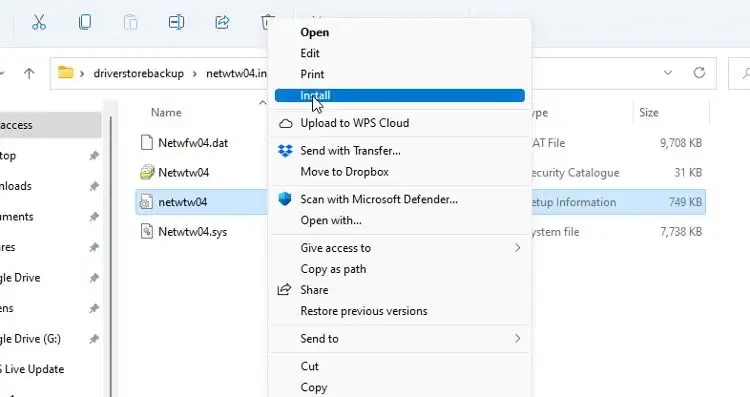Click the Rename icon in toolbar
The height and width of the screenshot is (397, 750).
176,22
